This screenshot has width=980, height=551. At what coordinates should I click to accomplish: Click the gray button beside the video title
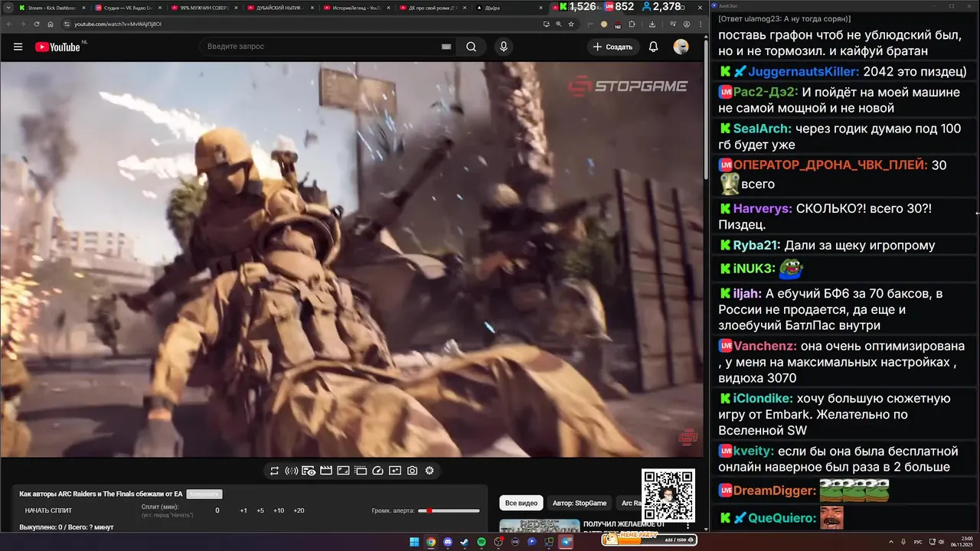pyautogui.click(x=204, y=494)
